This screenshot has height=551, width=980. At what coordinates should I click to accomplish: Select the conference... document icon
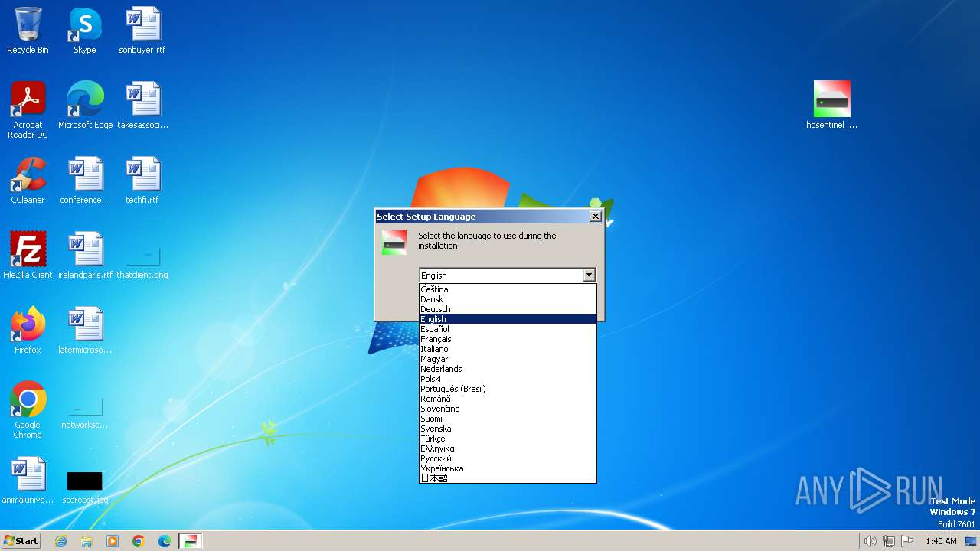tap(85, 181)
